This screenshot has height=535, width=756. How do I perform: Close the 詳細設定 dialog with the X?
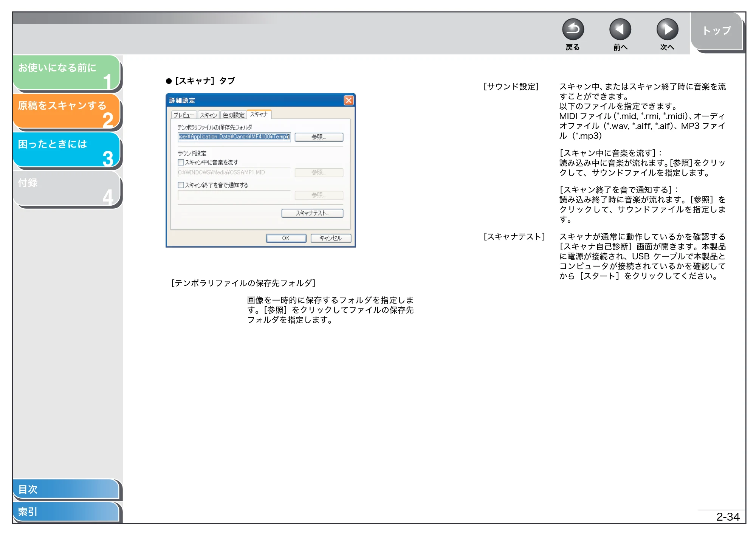click(348, 100)
